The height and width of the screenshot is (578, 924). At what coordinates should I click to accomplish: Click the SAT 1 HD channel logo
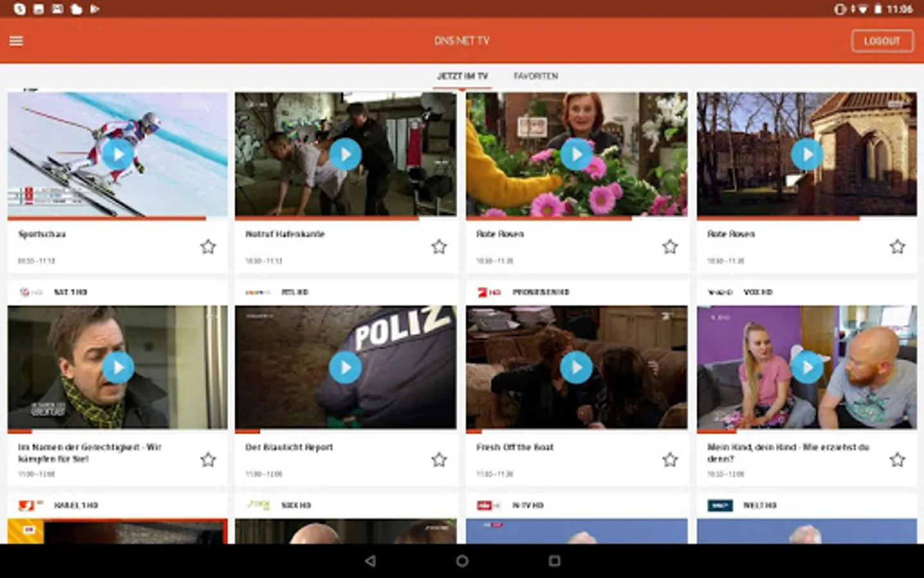pyautogui.click(x=30, y=292)
